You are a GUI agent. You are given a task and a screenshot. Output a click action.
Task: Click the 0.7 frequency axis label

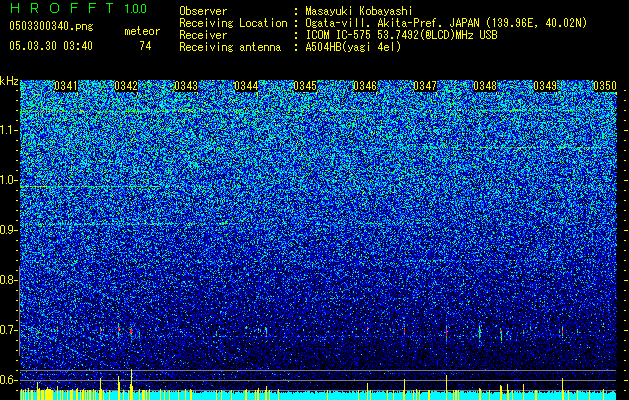[8, 330]
